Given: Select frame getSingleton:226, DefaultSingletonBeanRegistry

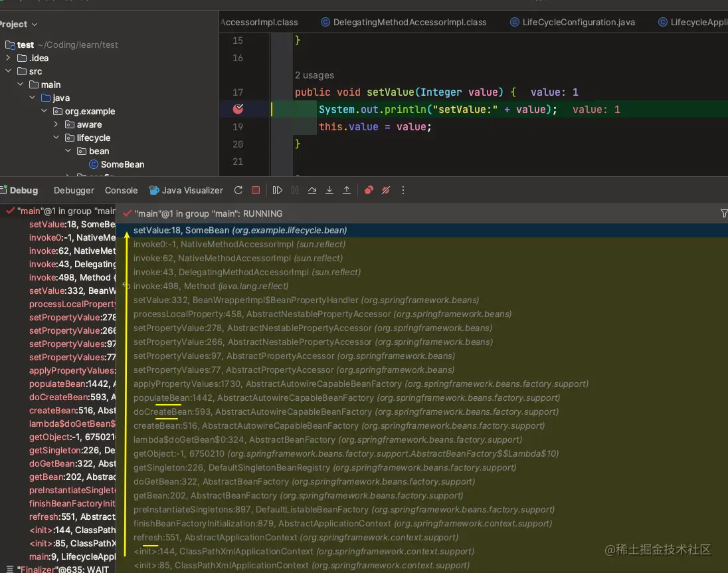Looking at the screenshot, I should click(x=422, y=467).
